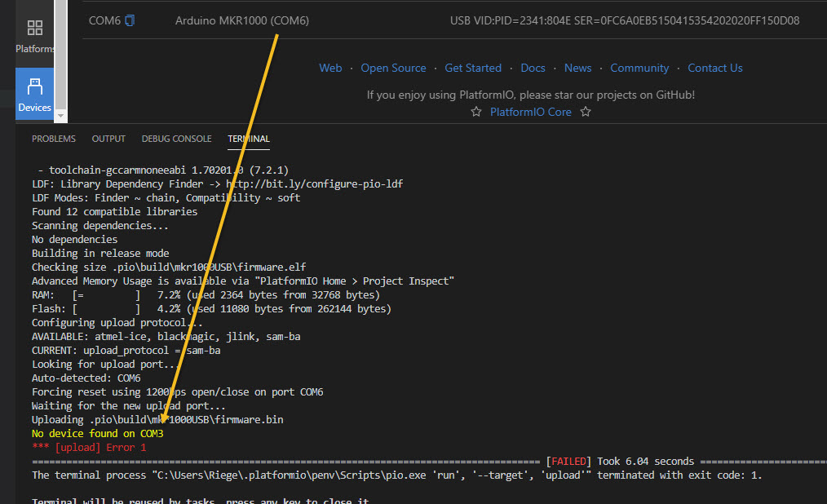Switch to the OUTPUT tab
The width and height of the screenshot is (827, 504).
[x=108, y=139]
